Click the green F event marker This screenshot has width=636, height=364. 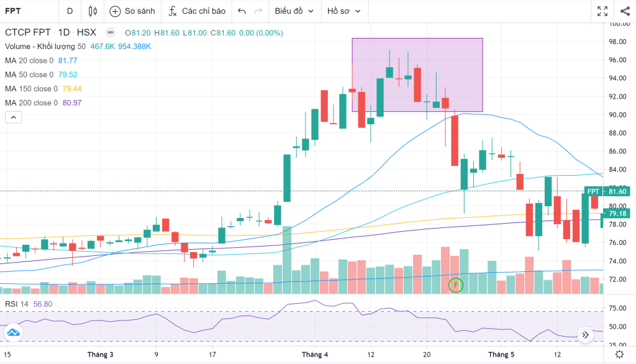click(x=456, y=285)
